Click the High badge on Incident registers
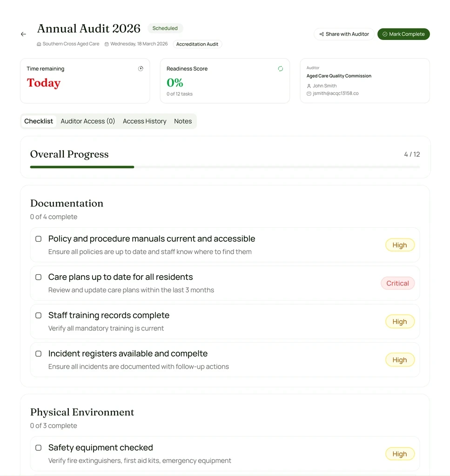 tap(400, 360)
